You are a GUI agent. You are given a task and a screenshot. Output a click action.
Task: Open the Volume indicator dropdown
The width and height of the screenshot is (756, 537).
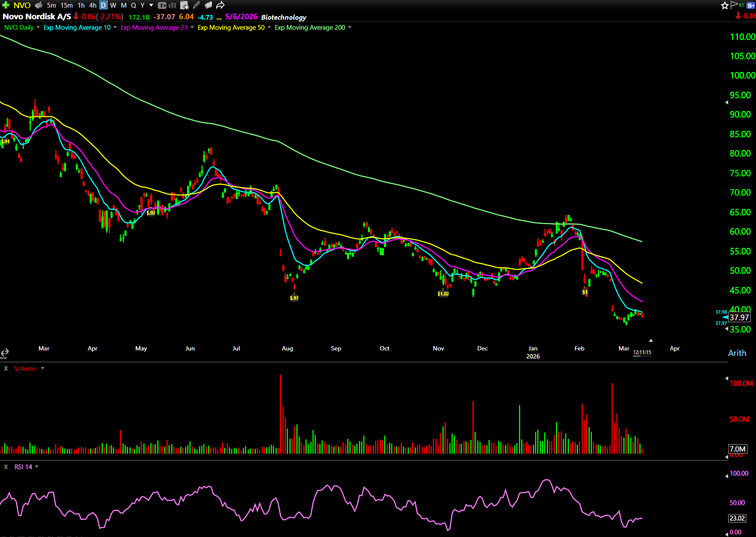(42, 368)
